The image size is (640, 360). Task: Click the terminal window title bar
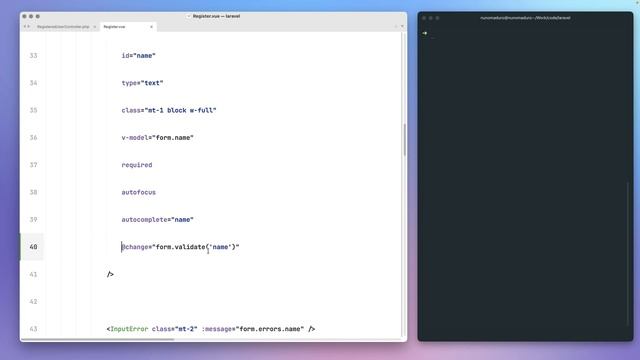[525, 18]
